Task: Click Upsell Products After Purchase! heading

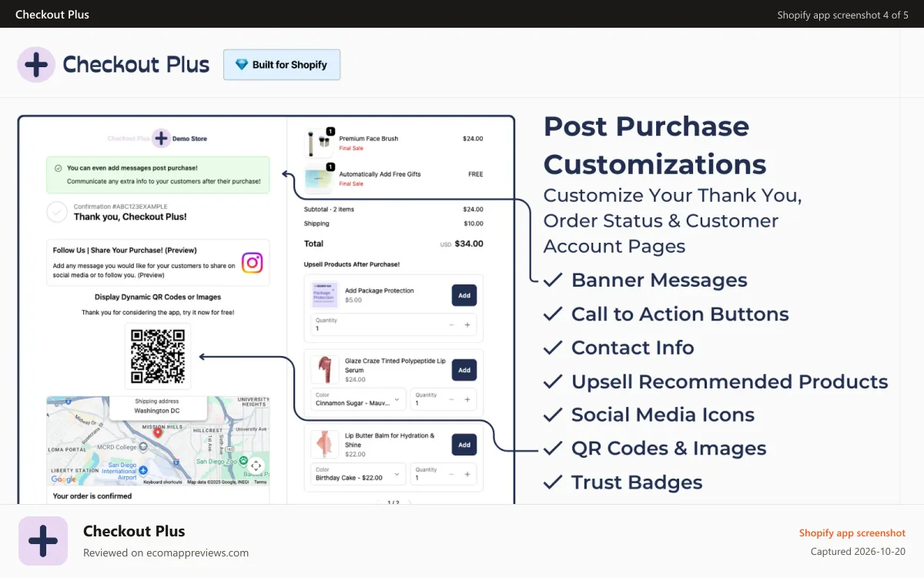Action: coord(350,264)
